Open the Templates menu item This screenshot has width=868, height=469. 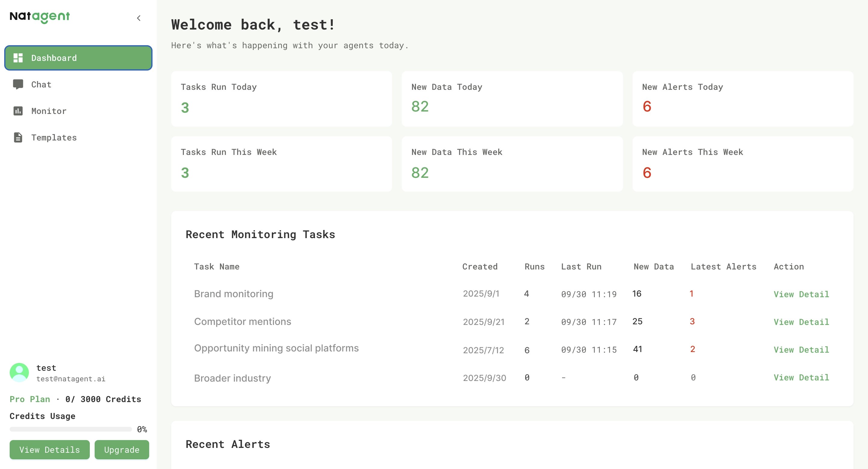tap(54, 137)
